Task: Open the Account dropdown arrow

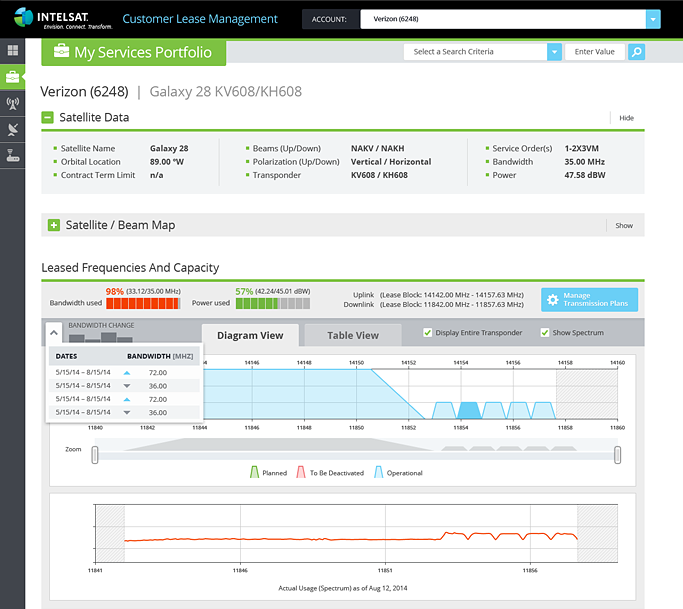Action: (x=653, y=19)
